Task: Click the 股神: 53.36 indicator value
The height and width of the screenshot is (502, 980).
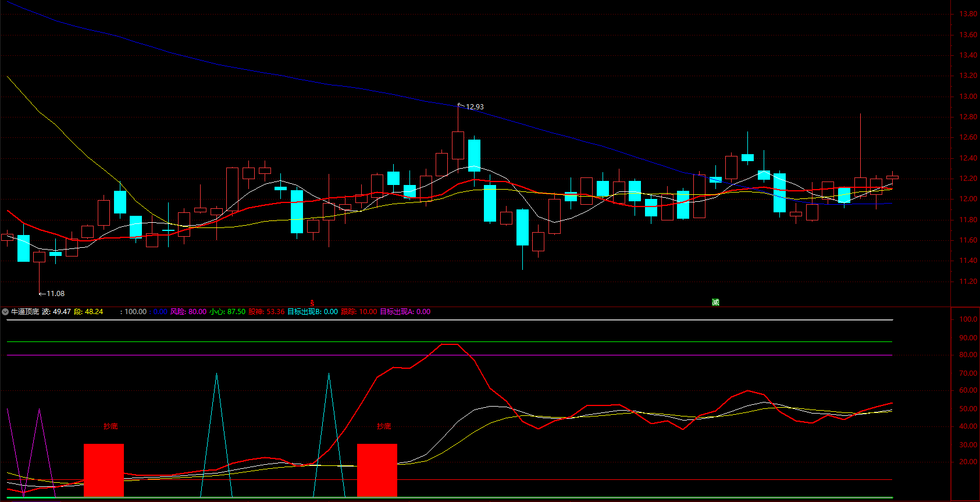Action: [266, 312]
